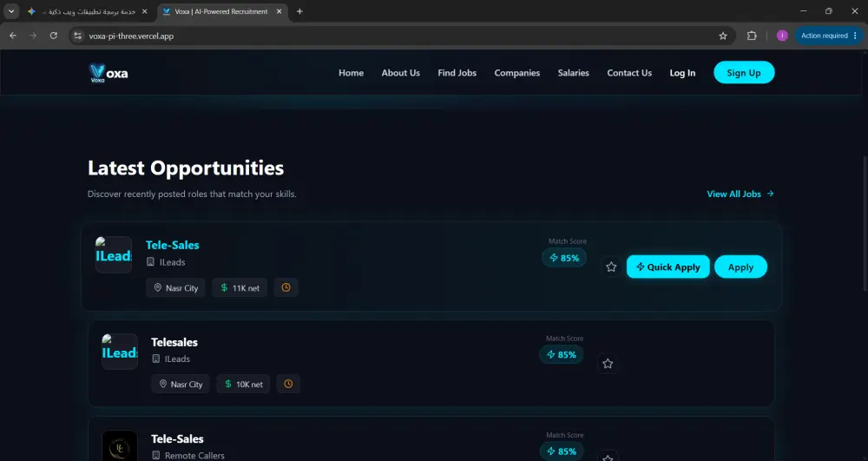Open About Us in navigation
Image resolution: width=868 pixels, height=461 pixels.
(401, 73)
